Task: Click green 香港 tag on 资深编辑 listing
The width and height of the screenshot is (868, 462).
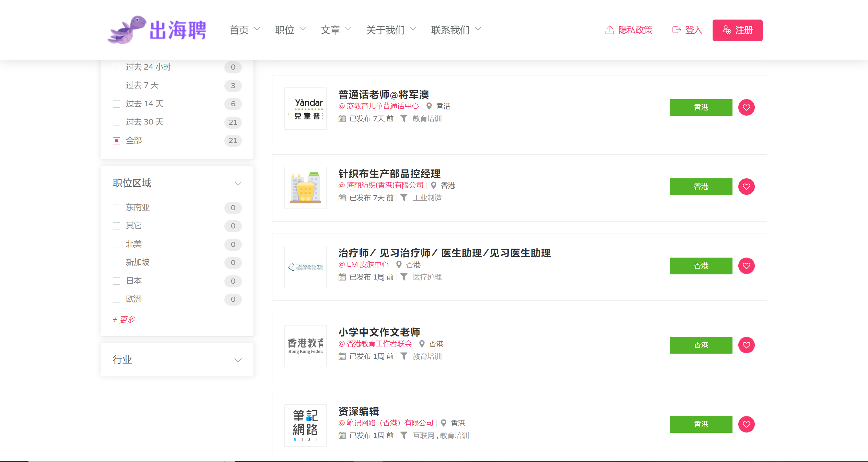Action: point(701,424)
